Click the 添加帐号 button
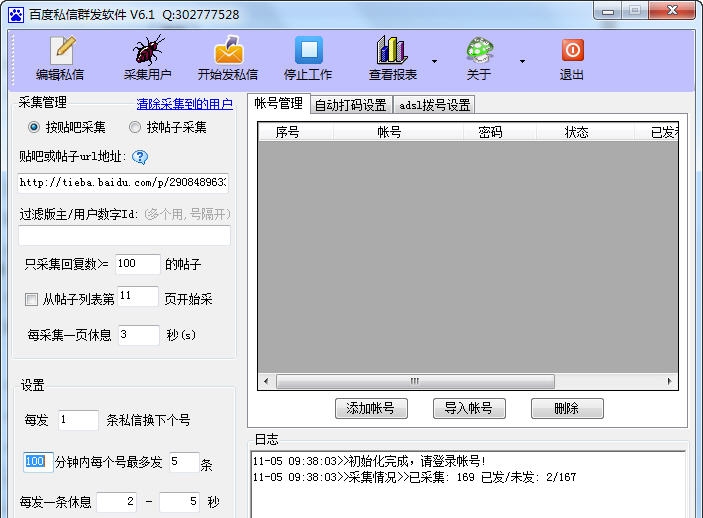 pos(371,409)
